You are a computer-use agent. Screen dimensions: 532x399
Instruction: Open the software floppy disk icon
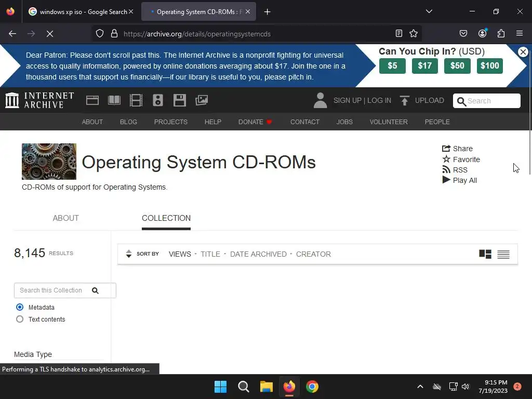[179, 100]
